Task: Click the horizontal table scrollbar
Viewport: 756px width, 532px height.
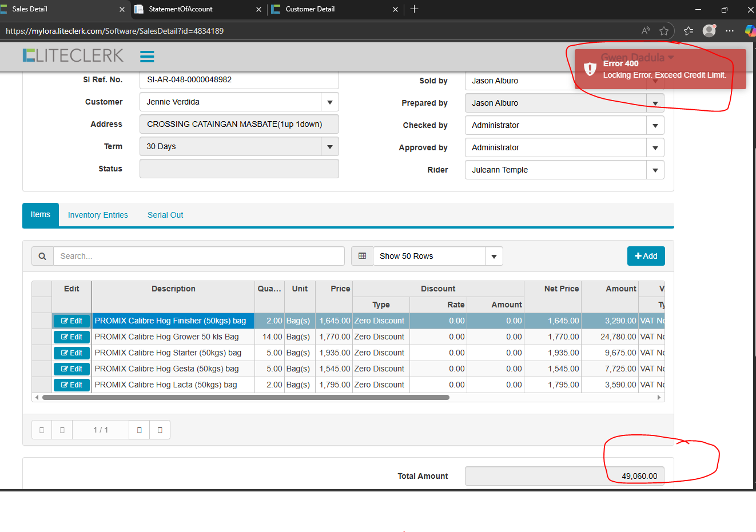Action: [x=246, y=397]
